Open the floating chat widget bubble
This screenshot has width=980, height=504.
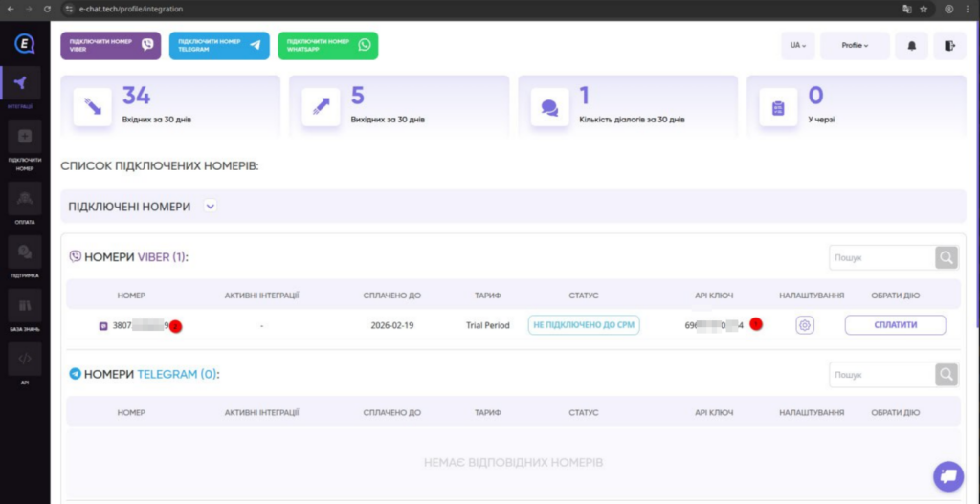948,475
